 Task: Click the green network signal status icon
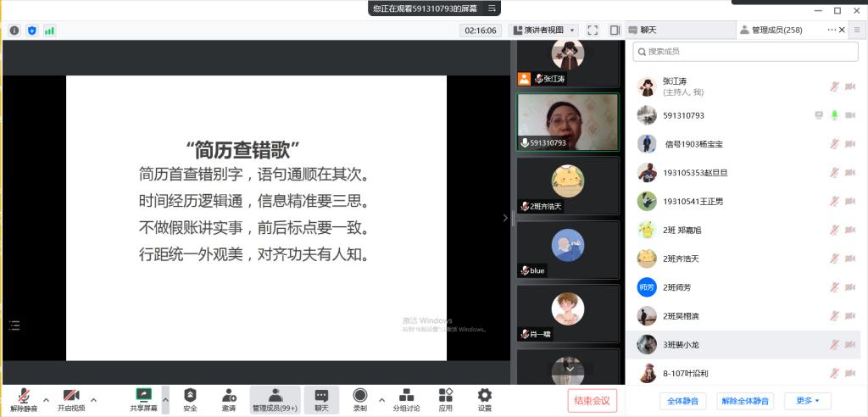(x=49, y=31)
